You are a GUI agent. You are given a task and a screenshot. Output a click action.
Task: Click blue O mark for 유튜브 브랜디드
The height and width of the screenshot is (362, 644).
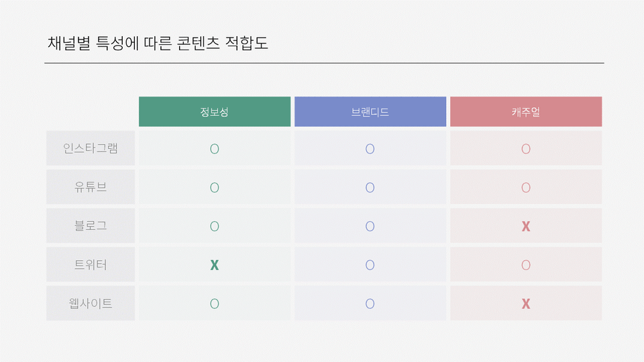tap(370, 188)
